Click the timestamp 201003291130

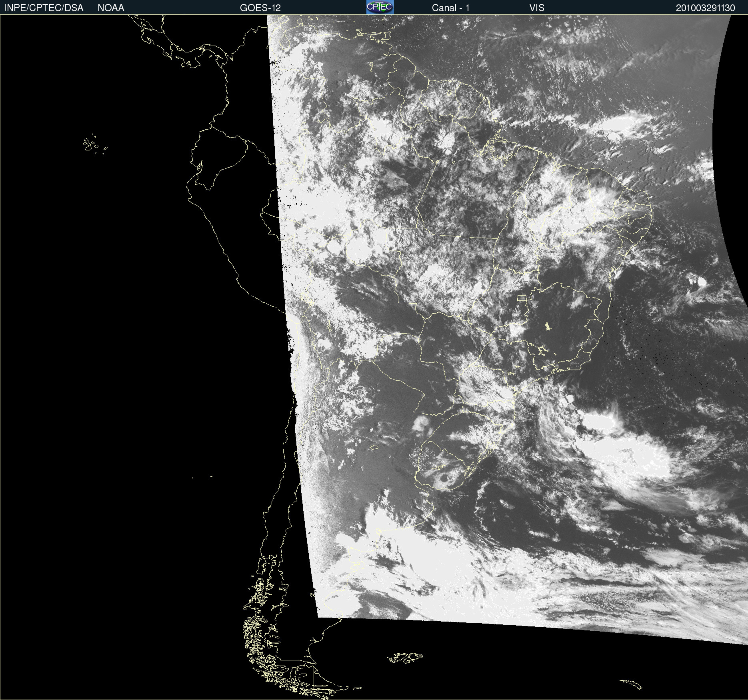[x=706, y=8]
